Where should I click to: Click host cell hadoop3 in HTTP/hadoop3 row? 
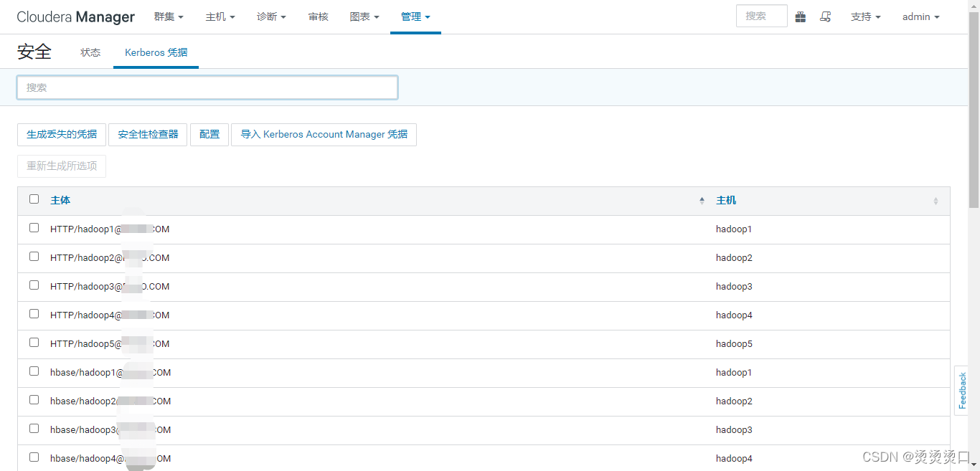(734, 287)
